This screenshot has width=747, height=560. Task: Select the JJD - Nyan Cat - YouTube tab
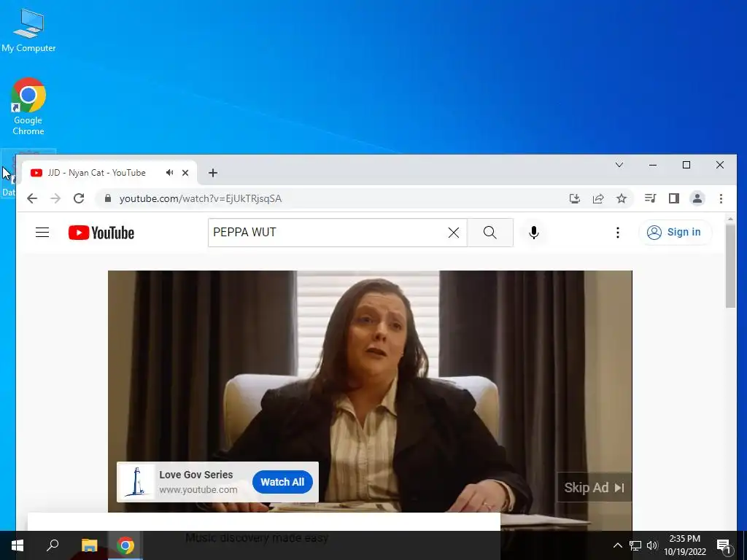click(109, 172)
